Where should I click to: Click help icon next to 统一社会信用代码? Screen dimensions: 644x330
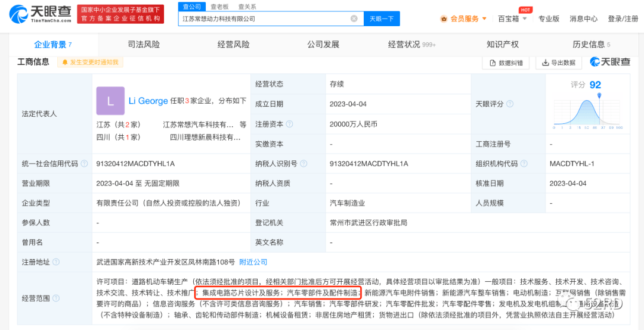(84, 164)
